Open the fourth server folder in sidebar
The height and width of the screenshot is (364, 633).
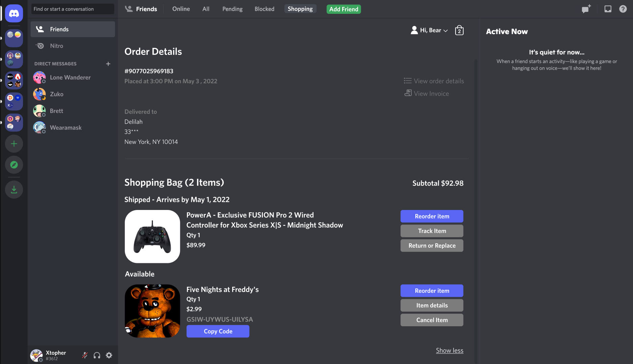14,101
